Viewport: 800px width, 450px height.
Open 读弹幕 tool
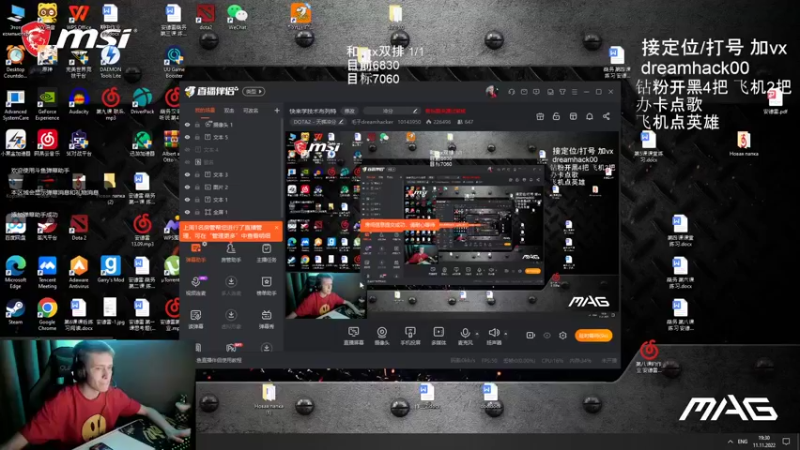point(196,319)
